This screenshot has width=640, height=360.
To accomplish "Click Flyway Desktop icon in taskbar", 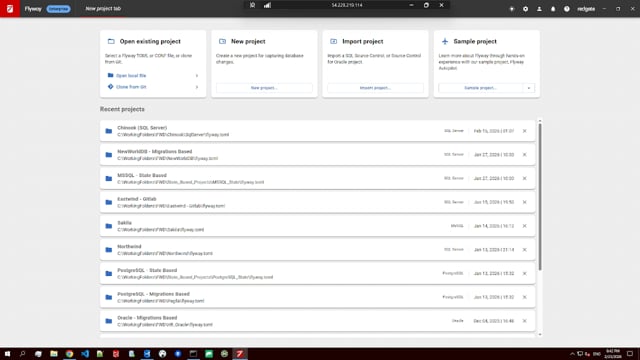I will pyautogui.click(x=240, y=354).
